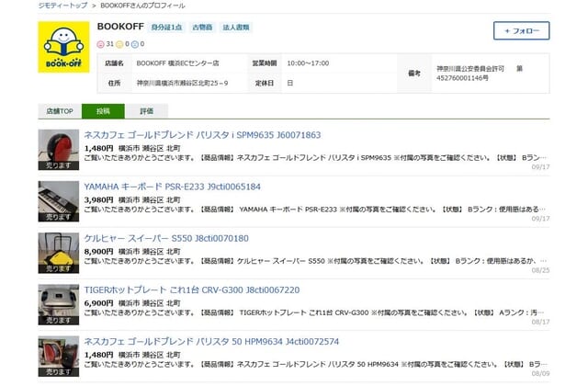
Task: Open the TIGERホットプレート CRV-G300 listing
Action: [x=192, y=290]
